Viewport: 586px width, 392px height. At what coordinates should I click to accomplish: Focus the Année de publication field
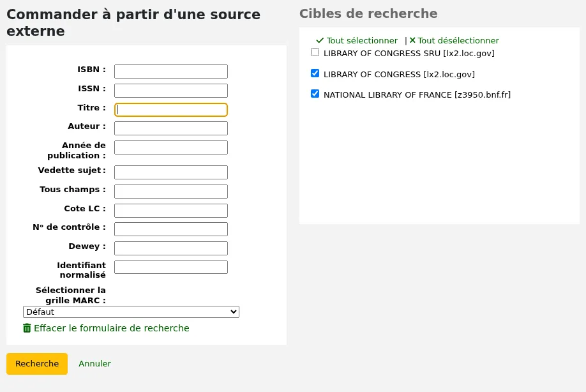(x=171, y=147)
